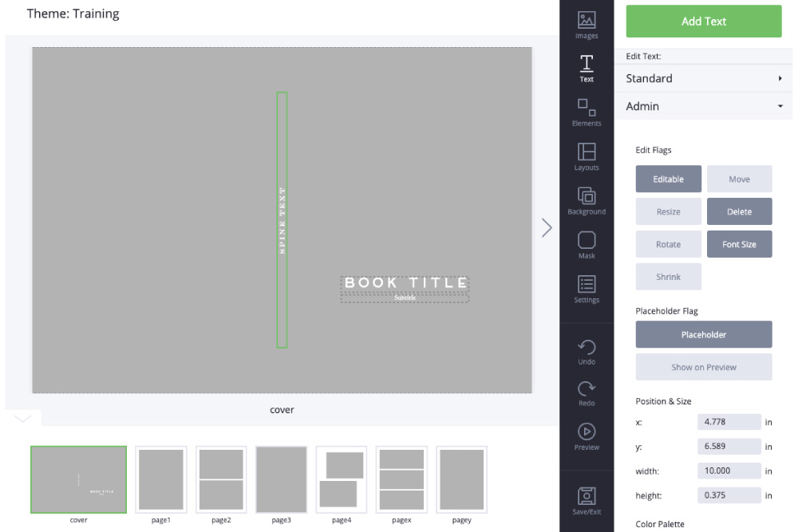Image resolution: width=798 pixels, height=532 pixels.
Task: Toggle the Editable edit flag
Action: point(668,179)
